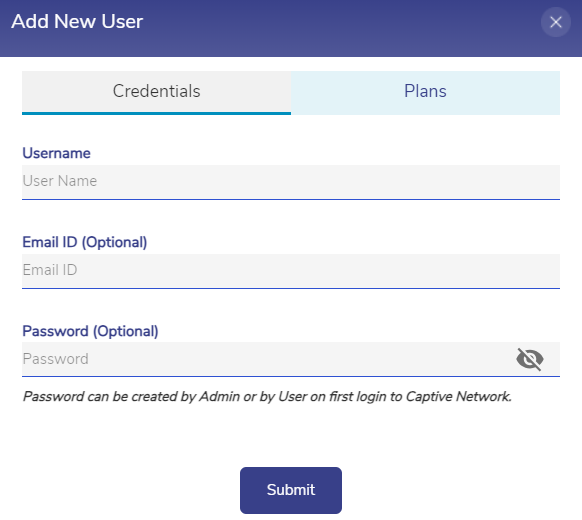Toggle password visibility with the eye icon
This screenshot has height=520, width=582.
pos(530,359)
